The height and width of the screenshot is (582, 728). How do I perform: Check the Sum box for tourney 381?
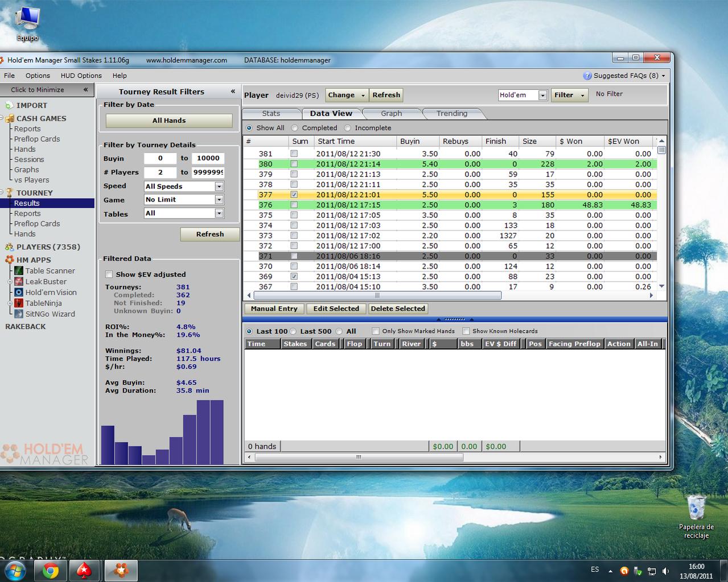(294, 154)
